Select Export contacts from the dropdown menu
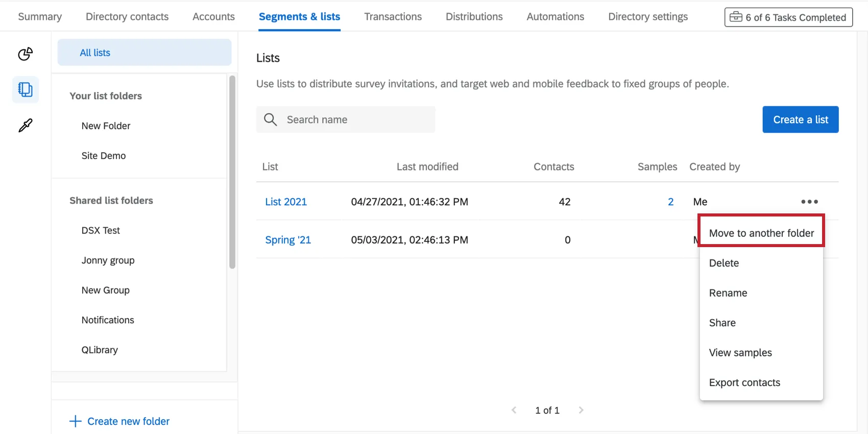The width and height of the screenshot is (868, 434). coord(744,382)
